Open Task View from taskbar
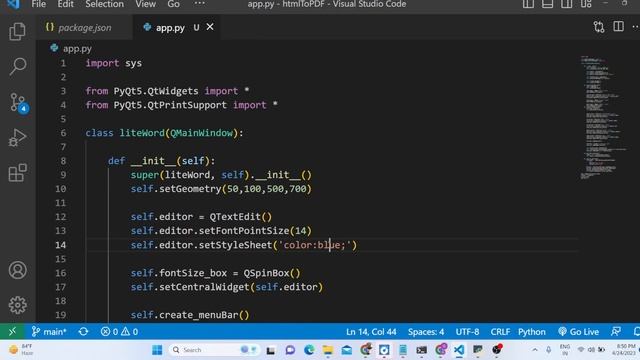The width and height of the screenshot is (640, 360). pos(271,350)
